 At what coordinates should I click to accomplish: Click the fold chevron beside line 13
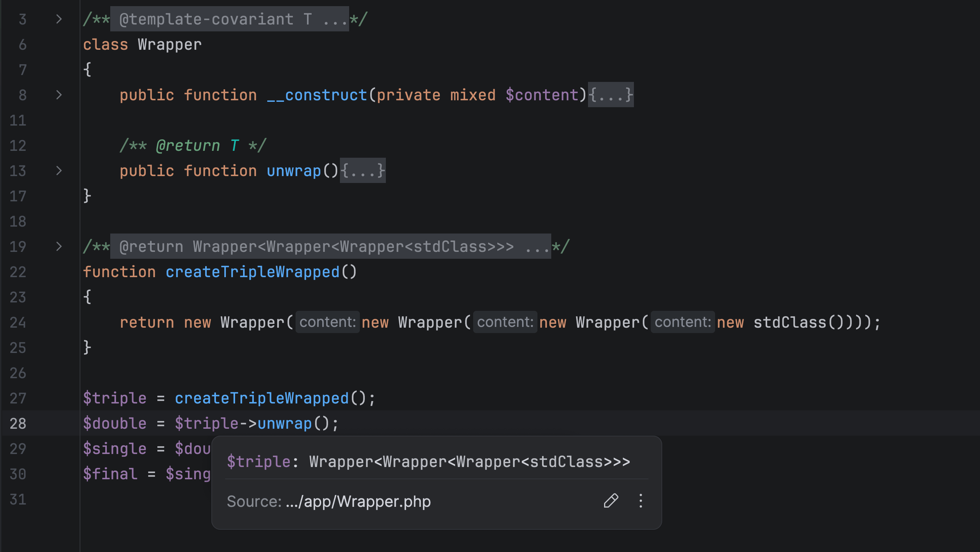pyautogui.click(x=58, y=171)
